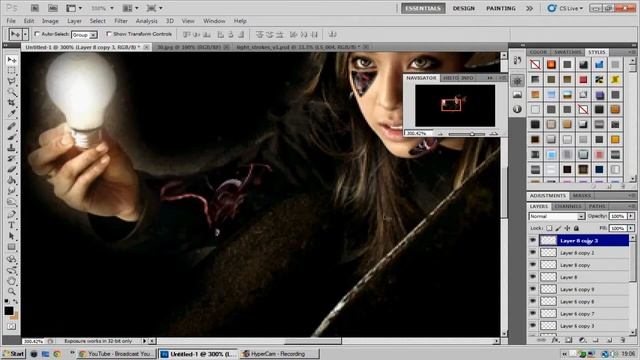Click the foreground color swatch
This screenshot has width=640, height=360.
[9, 311]
